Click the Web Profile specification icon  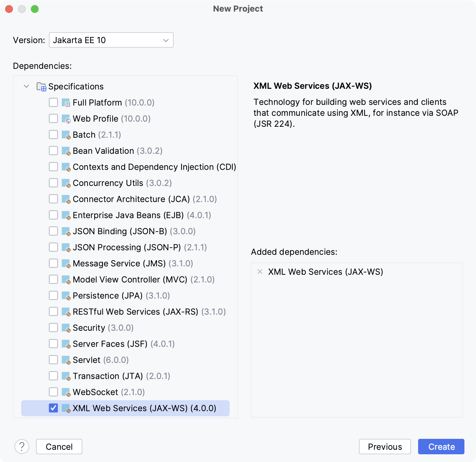point(65,118)
